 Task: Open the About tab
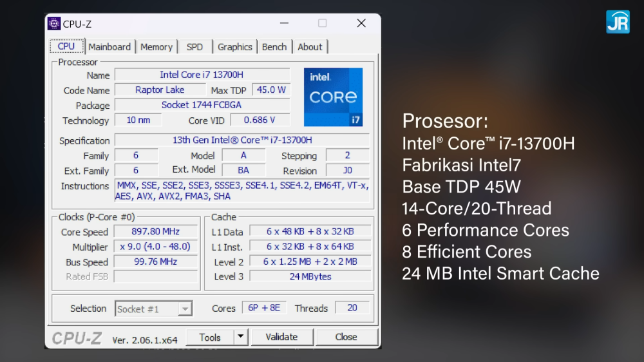(310, 47)
